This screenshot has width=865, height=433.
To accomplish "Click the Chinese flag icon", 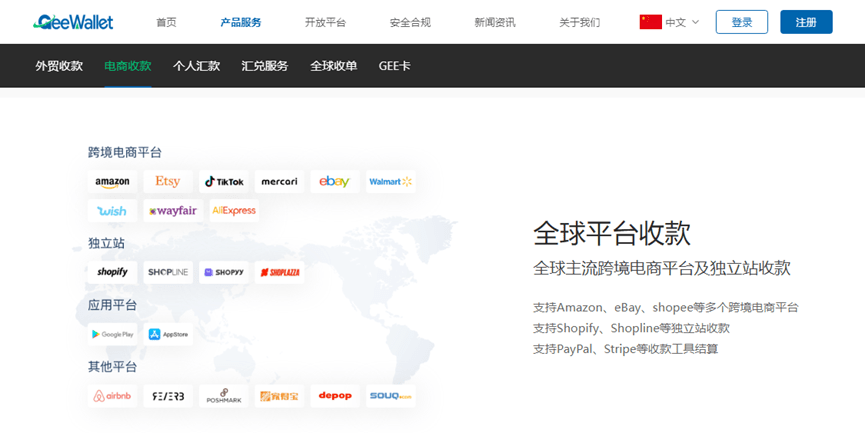I will pos(650,22).
